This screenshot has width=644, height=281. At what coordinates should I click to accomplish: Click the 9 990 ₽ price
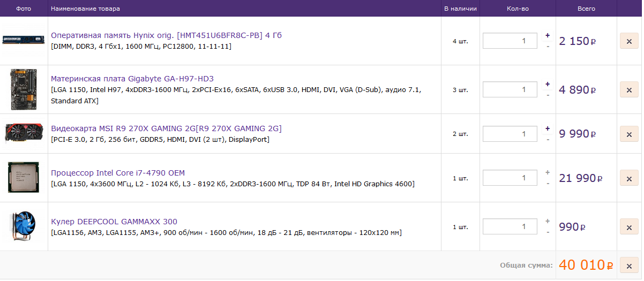coord(578,134)
